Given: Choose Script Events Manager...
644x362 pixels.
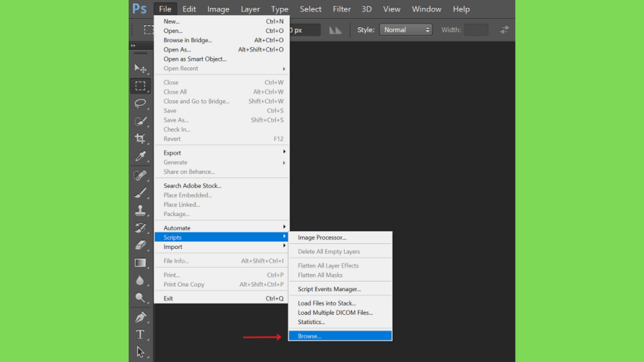Looking at the screenshot, I should coord(340,289).
